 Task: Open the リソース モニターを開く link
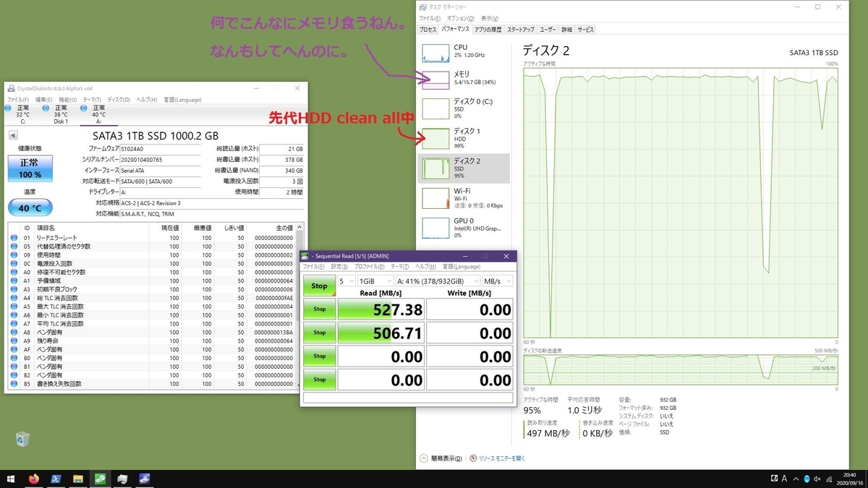(x=501, y=458)
